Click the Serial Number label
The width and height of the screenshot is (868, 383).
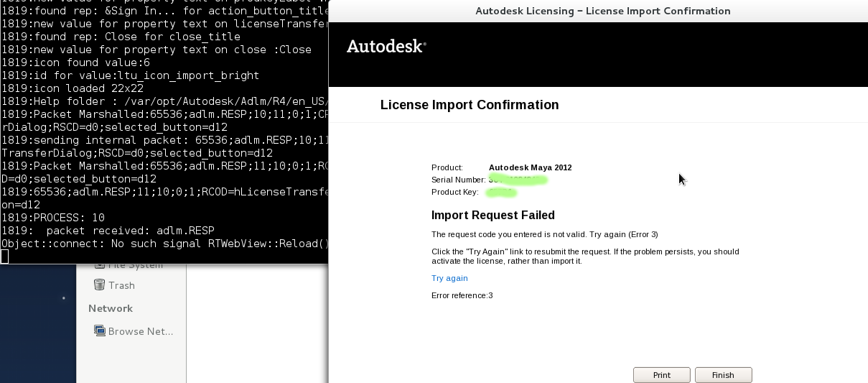pyautogui.click(x=459, y=180)
